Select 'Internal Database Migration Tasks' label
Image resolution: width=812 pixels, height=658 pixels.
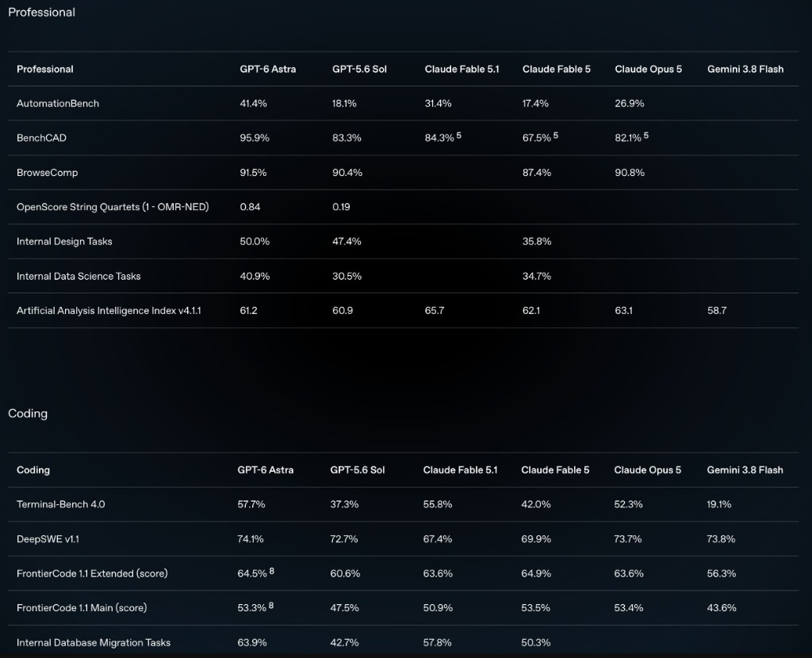coord(94,642)
